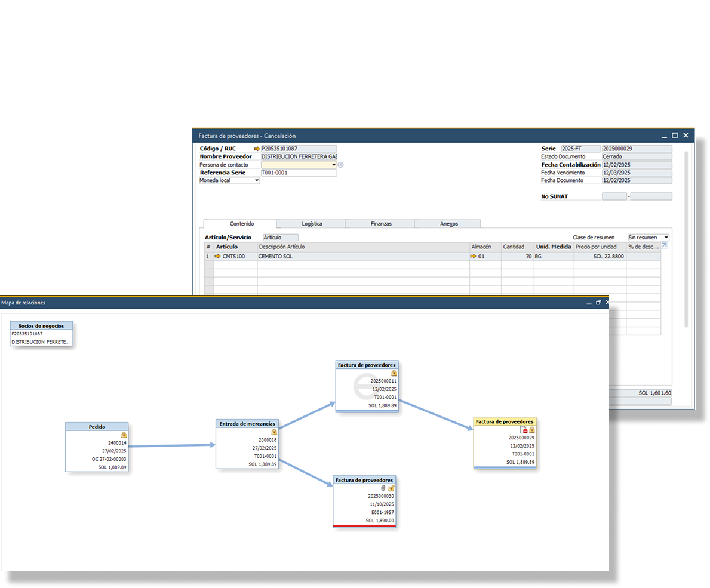
Task: Select the Anexos tab
Action: coord(448,224)
